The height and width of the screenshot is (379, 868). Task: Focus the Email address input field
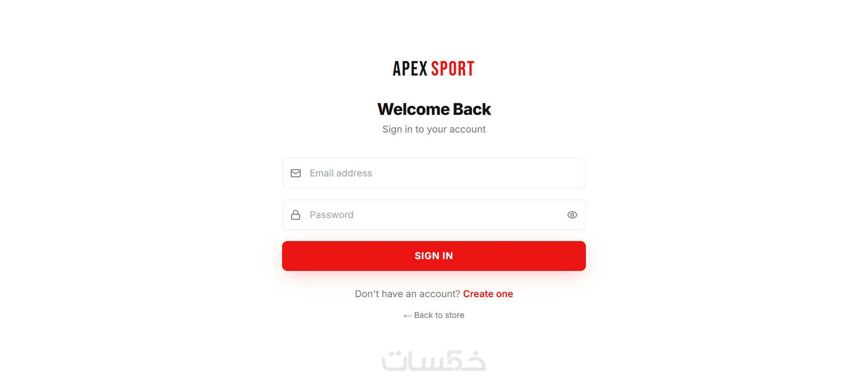(434, 173)
